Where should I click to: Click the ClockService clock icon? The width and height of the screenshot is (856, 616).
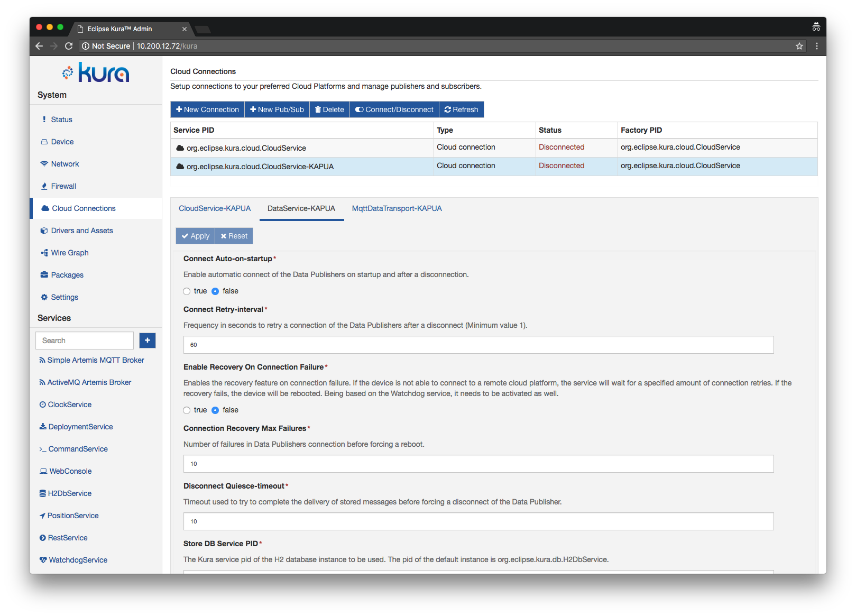(43, 404)
